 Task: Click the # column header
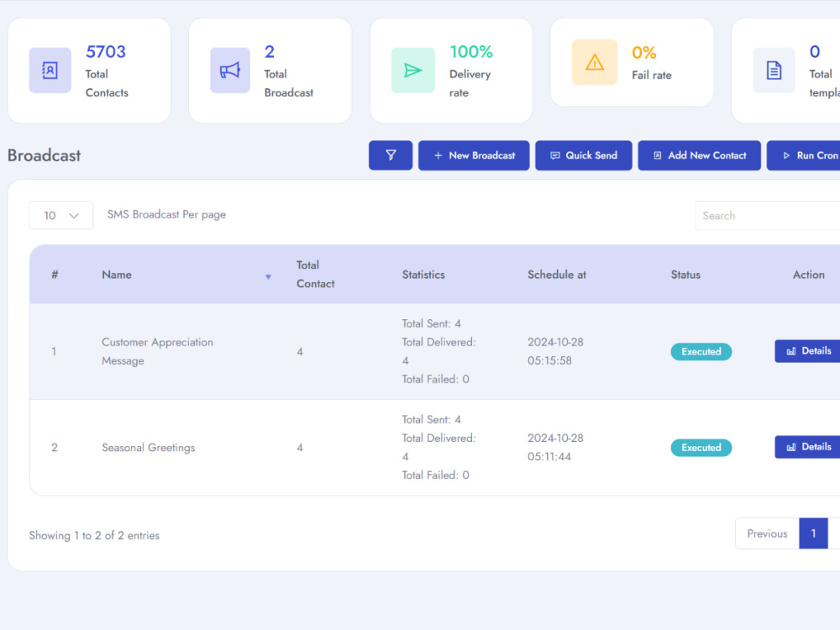pyautogui.click(x=55, y=275)
